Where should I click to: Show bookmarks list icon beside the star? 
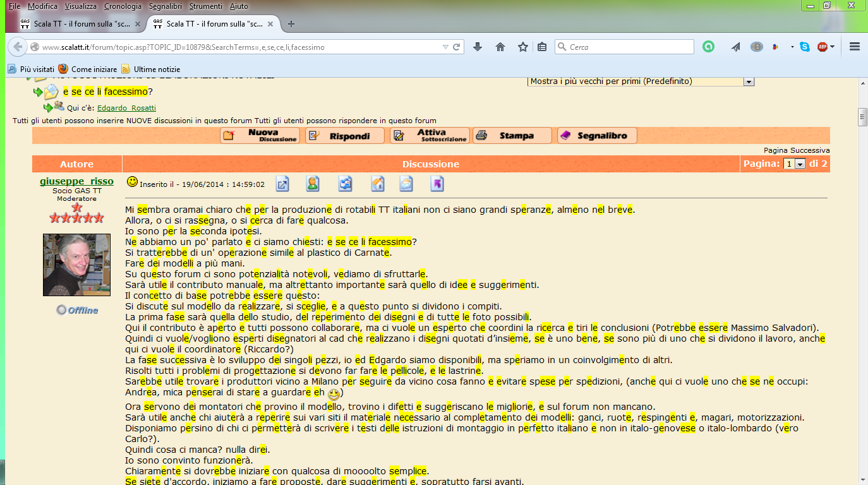point(542,47)
